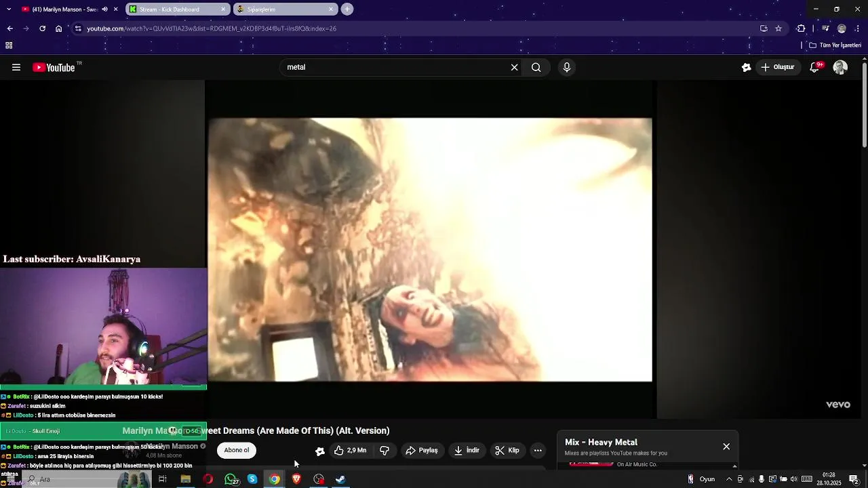Open Steam from taskbar
The height and width of the screenshot is (488, 868).
(x=341, y=479)
